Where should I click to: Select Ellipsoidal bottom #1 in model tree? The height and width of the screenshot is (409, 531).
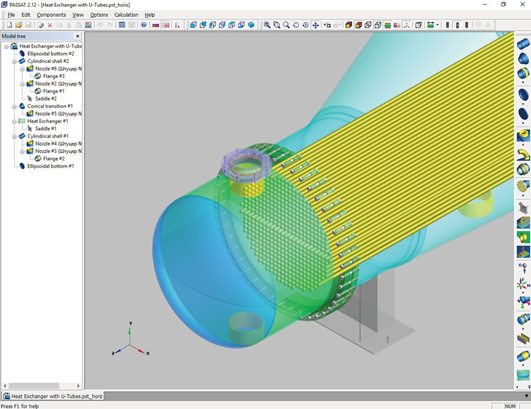point(50,166)
